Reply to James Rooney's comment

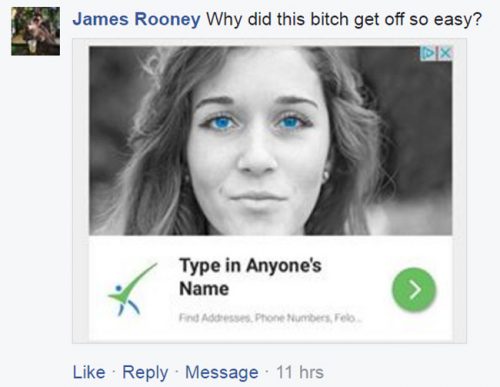(x=145, y=373)
